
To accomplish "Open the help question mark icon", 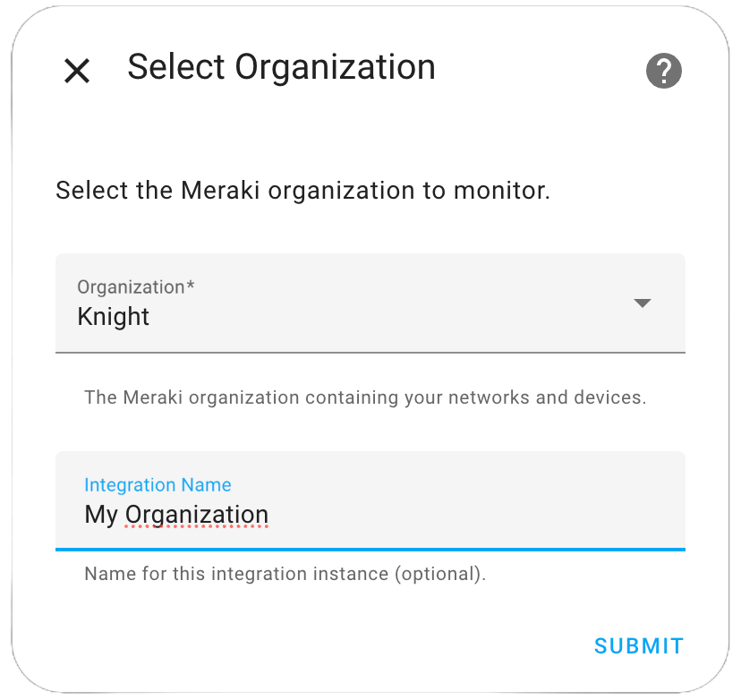I will [x=663, y=71].
